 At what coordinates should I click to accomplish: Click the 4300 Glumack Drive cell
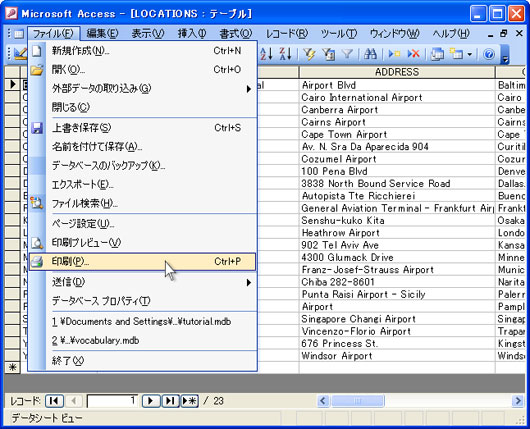tap(397, 257)
